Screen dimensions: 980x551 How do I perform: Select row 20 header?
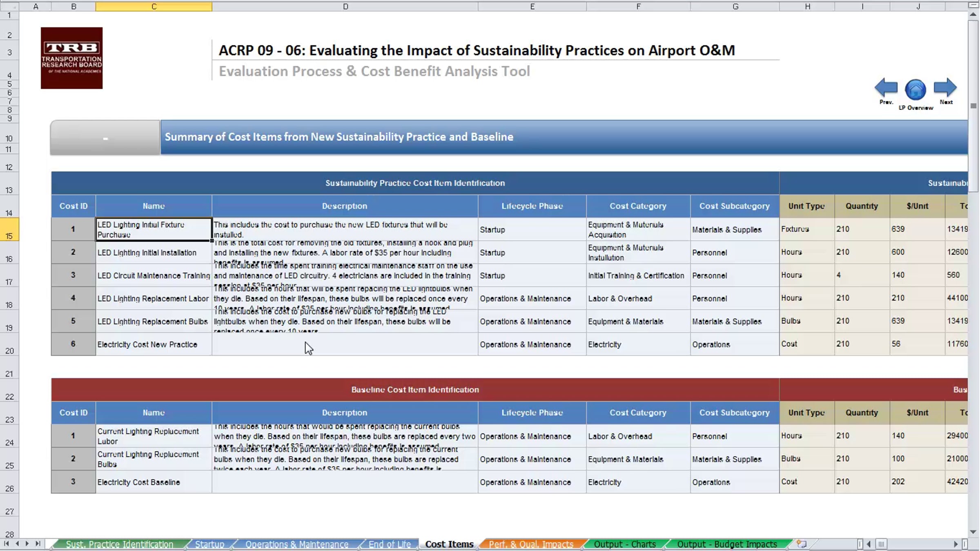click(x=9, y=344)
